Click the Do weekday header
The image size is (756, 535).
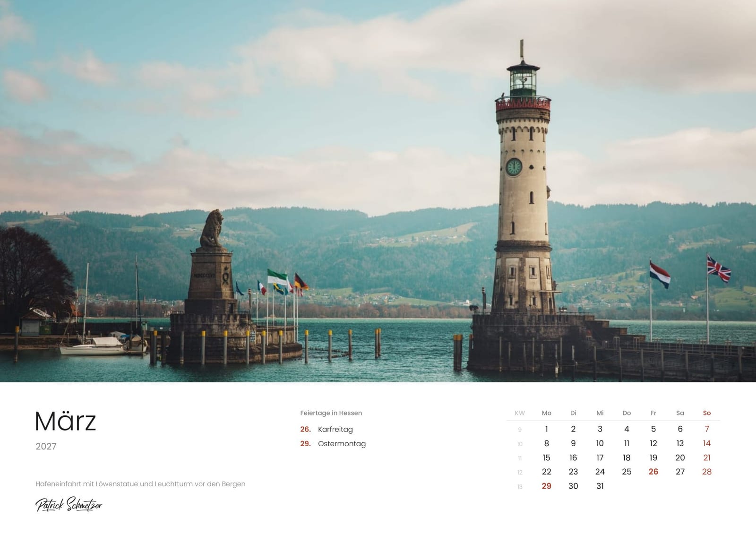coord(627,413)
